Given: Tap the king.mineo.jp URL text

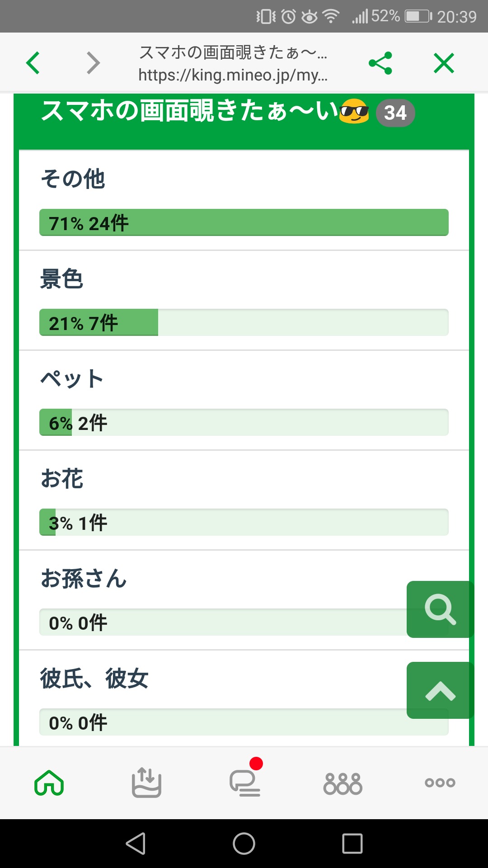Looking at the screenshot, I should pyautogui.click(x=233, y=75).
